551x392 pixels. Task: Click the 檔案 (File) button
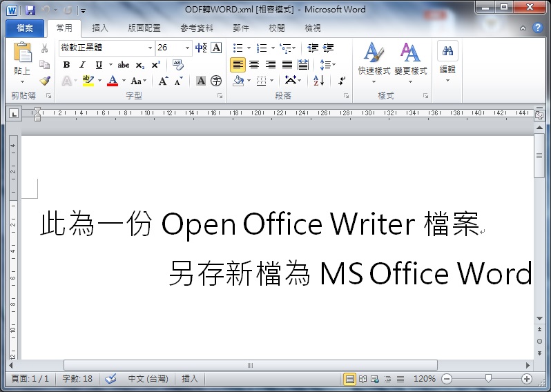click(24, 28)
